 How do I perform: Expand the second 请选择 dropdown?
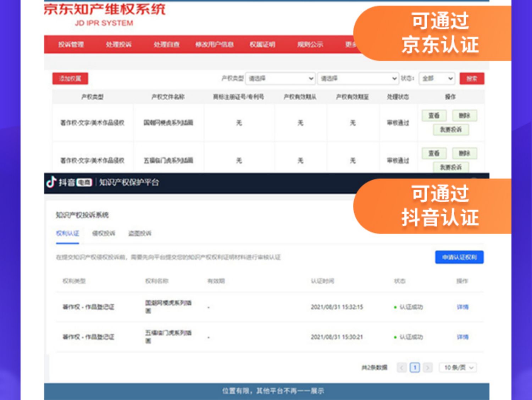click(x=358, y=79)
